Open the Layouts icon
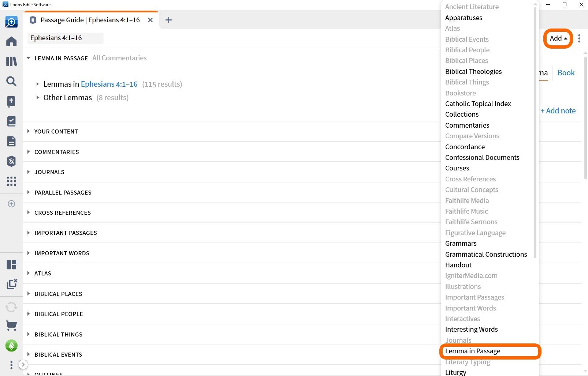The height and width of the screenshot is (376, 588). click(11, 264)
